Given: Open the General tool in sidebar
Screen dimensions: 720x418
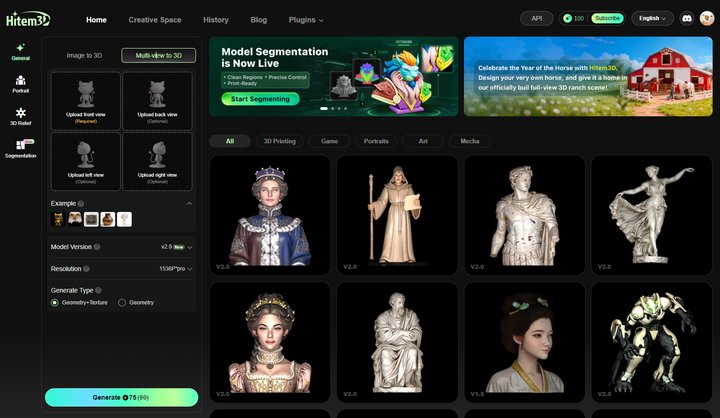Looking at the screenshot, I should coord(20,52).
